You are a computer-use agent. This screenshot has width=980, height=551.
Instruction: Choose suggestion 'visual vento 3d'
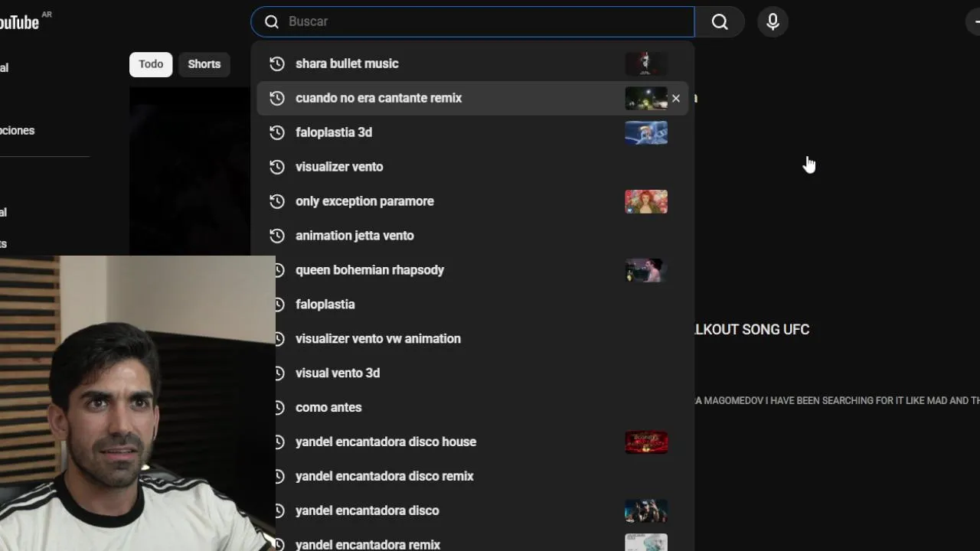(x=482, y=373)
